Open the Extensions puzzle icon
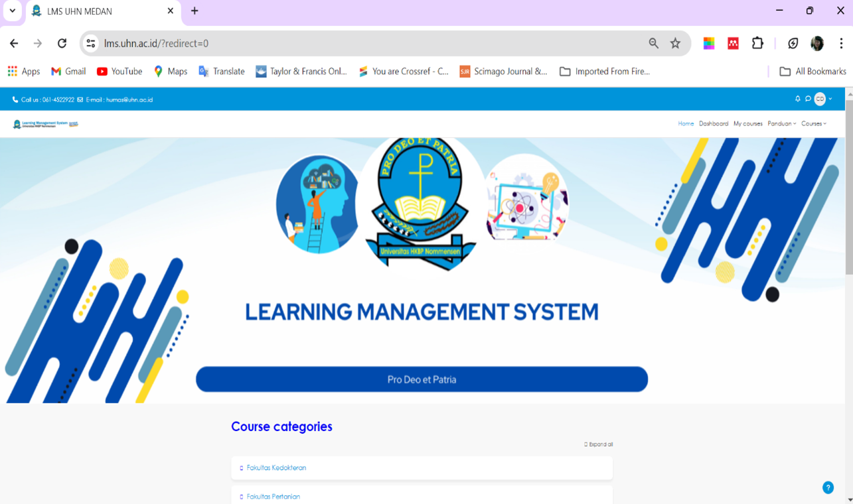853x504 pixels. click(x=757, y=43)
